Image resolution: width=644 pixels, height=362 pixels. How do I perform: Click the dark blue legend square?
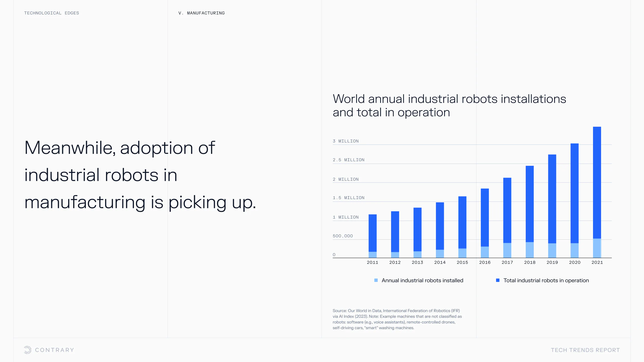point(498,280)
